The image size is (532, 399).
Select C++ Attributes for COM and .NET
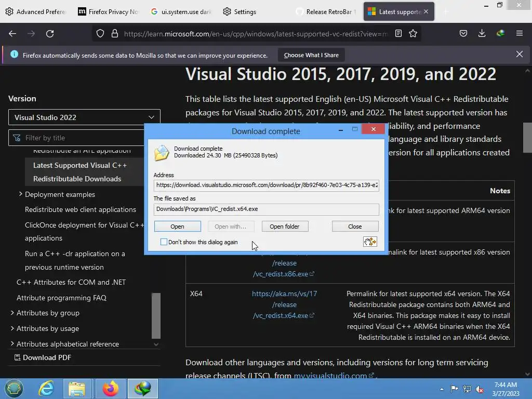point(71,282)
